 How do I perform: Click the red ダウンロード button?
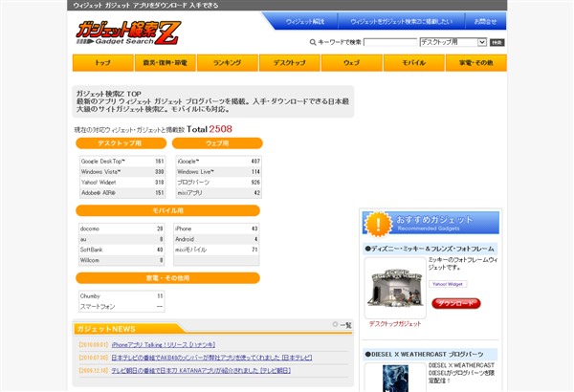pos(455,303)
